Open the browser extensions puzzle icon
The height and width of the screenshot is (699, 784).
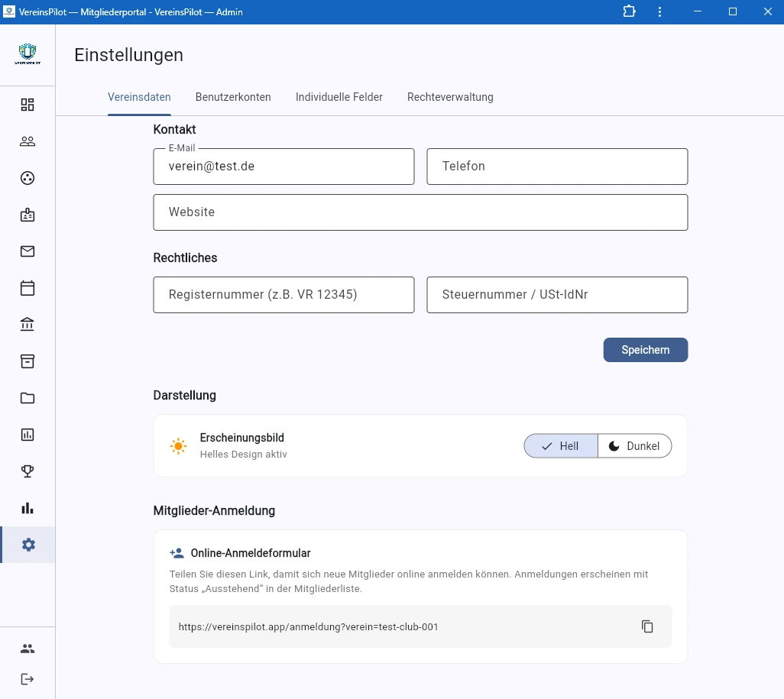[628, 11]
